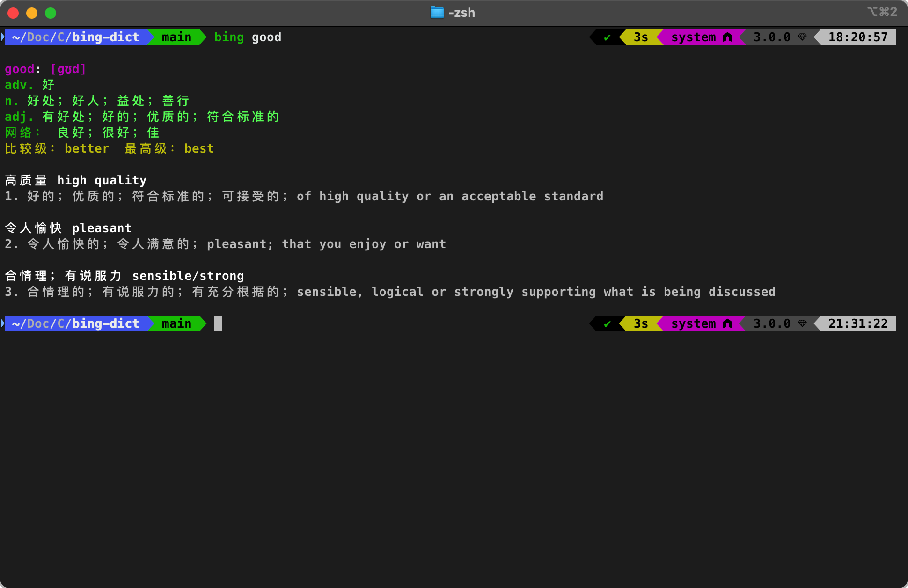Click the green window zoom button

[51, 13]
